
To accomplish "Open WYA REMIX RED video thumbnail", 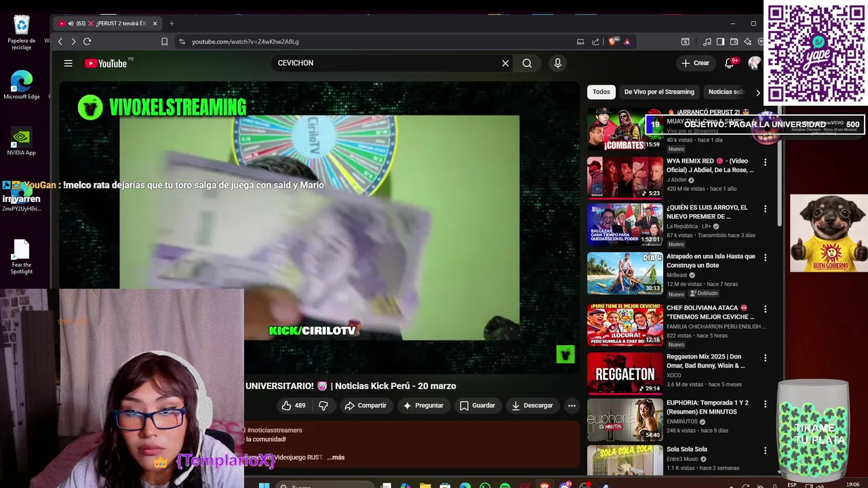I will (x=625, y=178).
